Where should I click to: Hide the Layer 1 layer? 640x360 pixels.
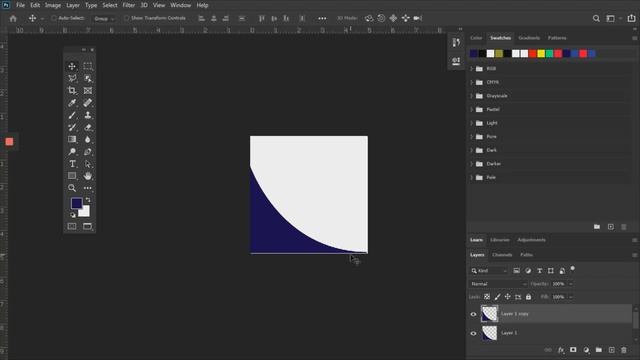(x=473, y=333)
